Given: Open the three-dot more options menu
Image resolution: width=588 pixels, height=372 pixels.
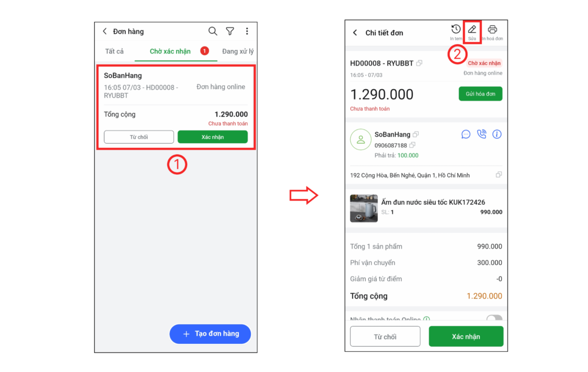Looking at the screenshot, I should (x=247, y=31).
